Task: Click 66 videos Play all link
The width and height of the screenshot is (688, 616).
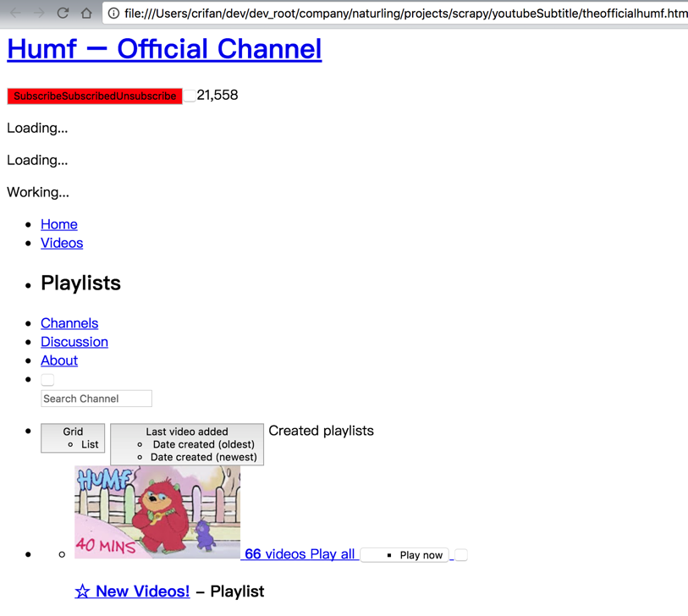Action: click(300, 554)
